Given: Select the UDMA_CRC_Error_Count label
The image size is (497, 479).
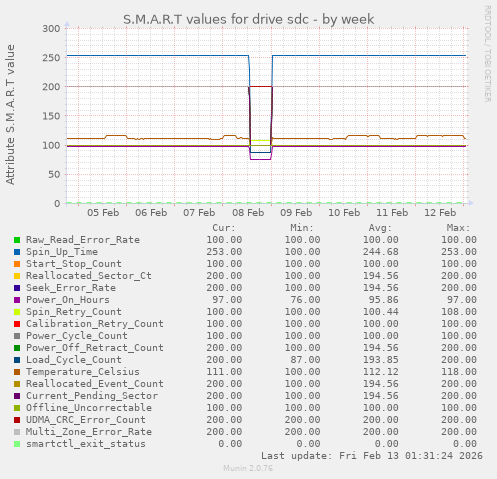Looking at the screenshot, I should click(86, 420).
